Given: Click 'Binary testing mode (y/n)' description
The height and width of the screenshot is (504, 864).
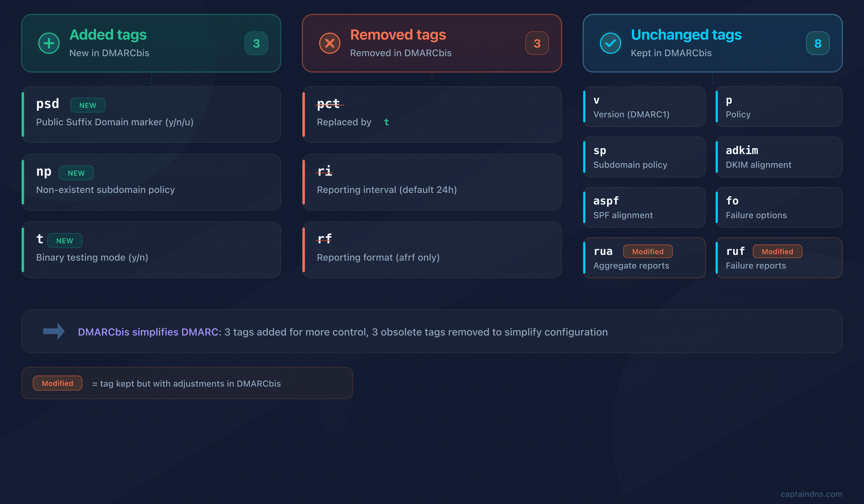Looking at the screenshot, I should (x=92, y=257).
